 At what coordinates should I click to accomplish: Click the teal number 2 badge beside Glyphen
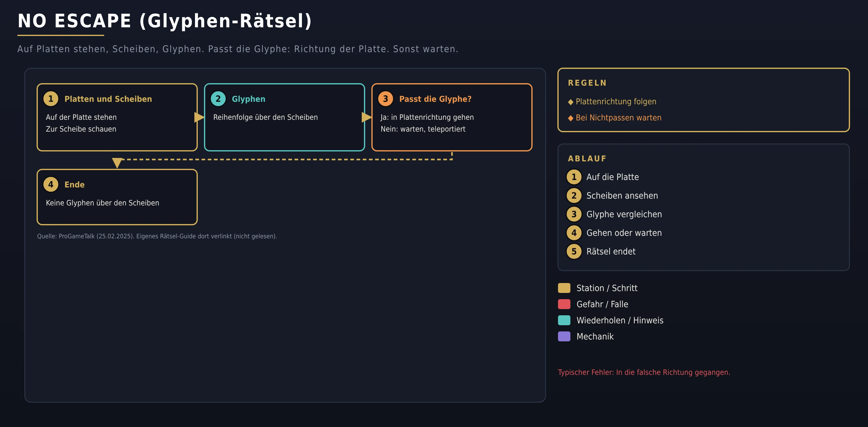pos(218,99)
